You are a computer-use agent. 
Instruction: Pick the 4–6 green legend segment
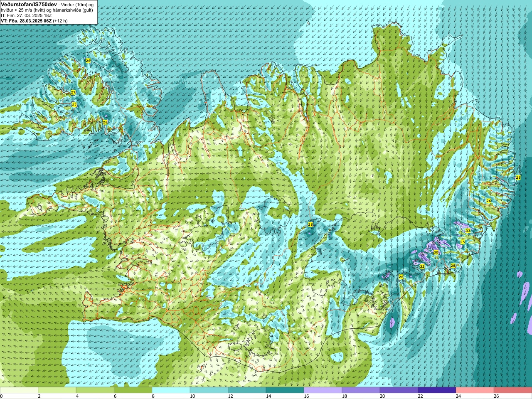coord(95,390)
